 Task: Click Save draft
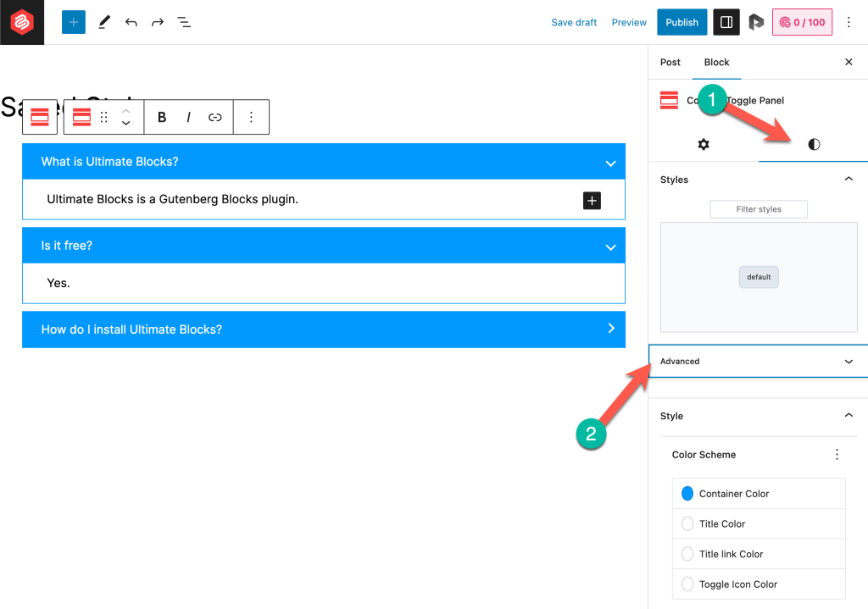574,22
